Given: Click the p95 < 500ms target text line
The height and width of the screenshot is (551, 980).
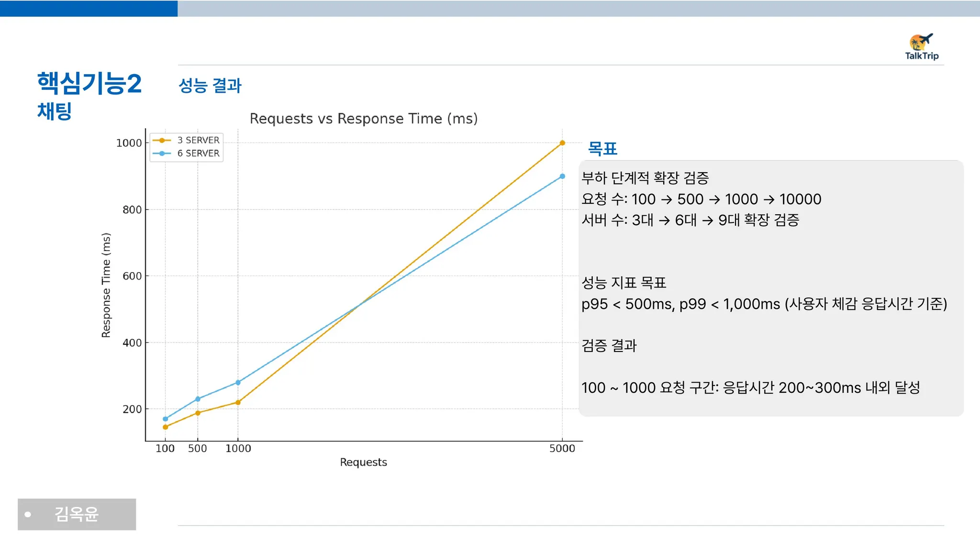Looking at the screenshot, I should (764, 304).
